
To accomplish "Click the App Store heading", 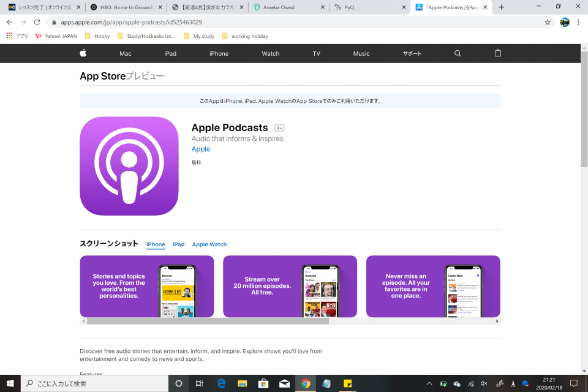I will tap(103, 76).
